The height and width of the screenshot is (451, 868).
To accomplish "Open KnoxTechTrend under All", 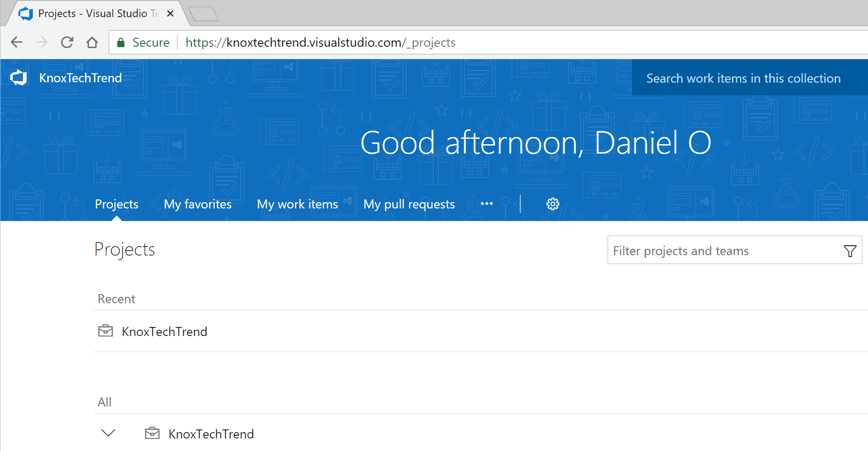I will 211,434.
